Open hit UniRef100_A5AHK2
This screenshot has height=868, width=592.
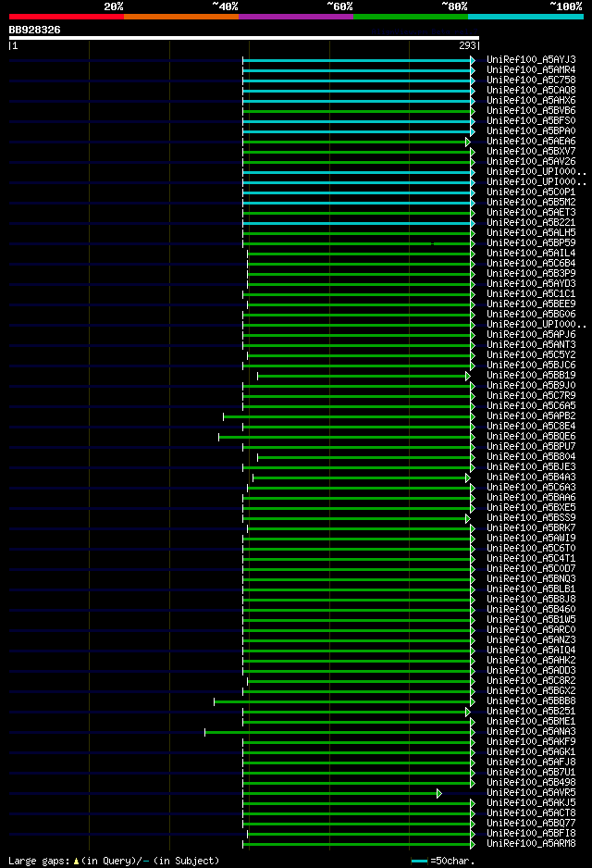pos(531,661)
